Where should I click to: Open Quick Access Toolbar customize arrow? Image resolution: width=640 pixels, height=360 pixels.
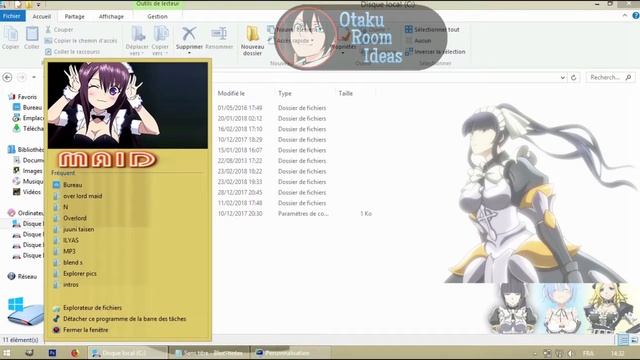click(x=38, y=4)
